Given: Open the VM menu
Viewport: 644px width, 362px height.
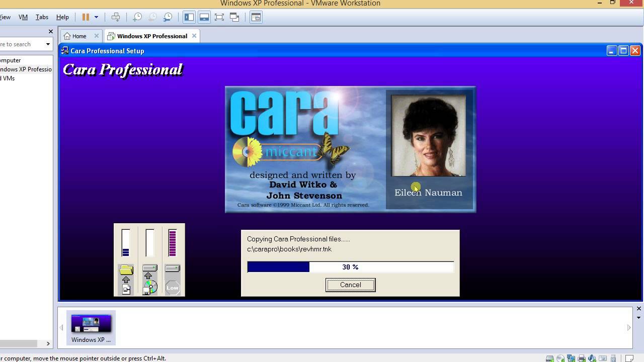Looking at the screenshot, I should click(23, 17).
